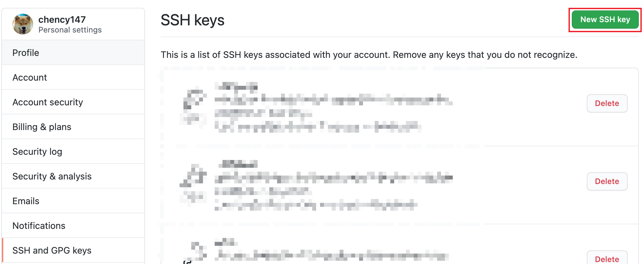Click the New SSH key button
Viewport: 644px width, 264px height.
(x=605, y=20)
